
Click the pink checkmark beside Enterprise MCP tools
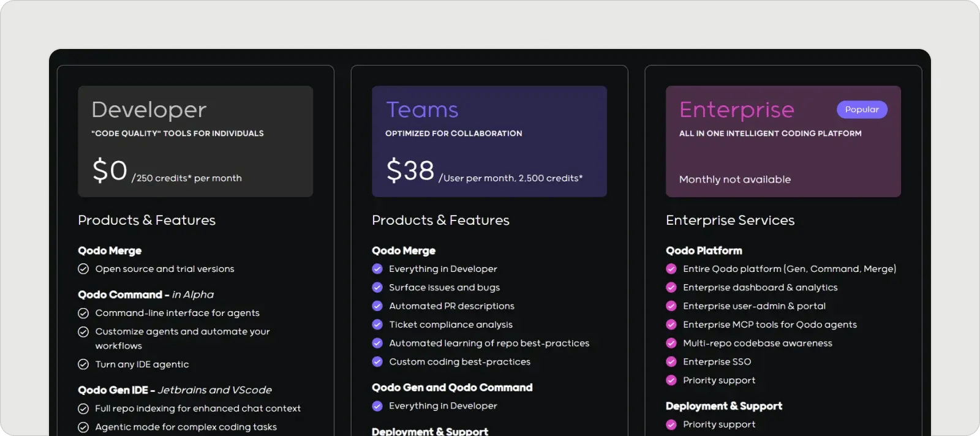(671, 325)
